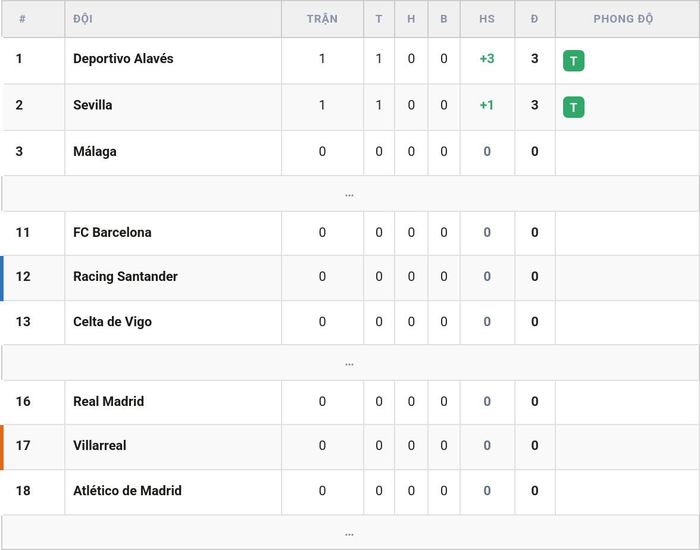Click the Đ points column header
This screenshot has width=700, height=550.
534,19
